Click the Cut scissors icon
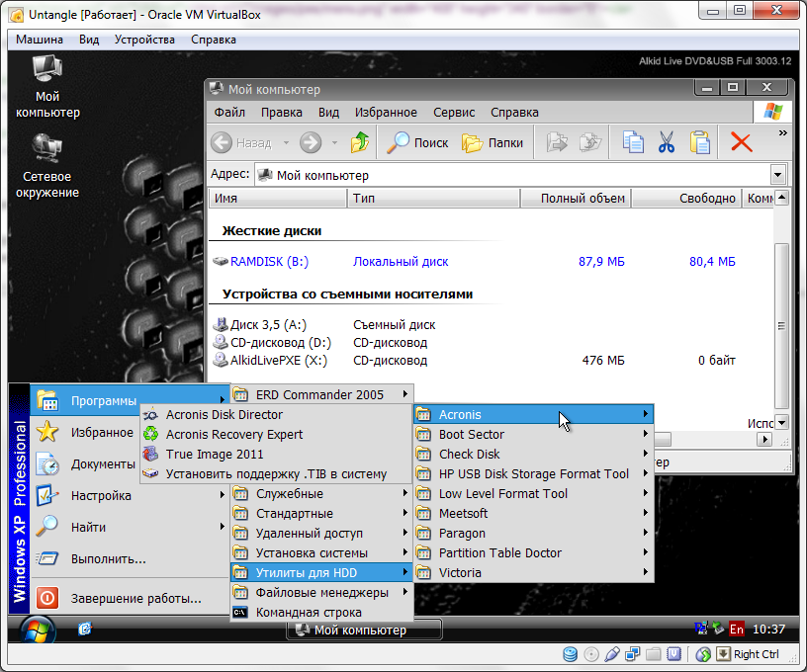The image size is (807, 672). (667, 142)
